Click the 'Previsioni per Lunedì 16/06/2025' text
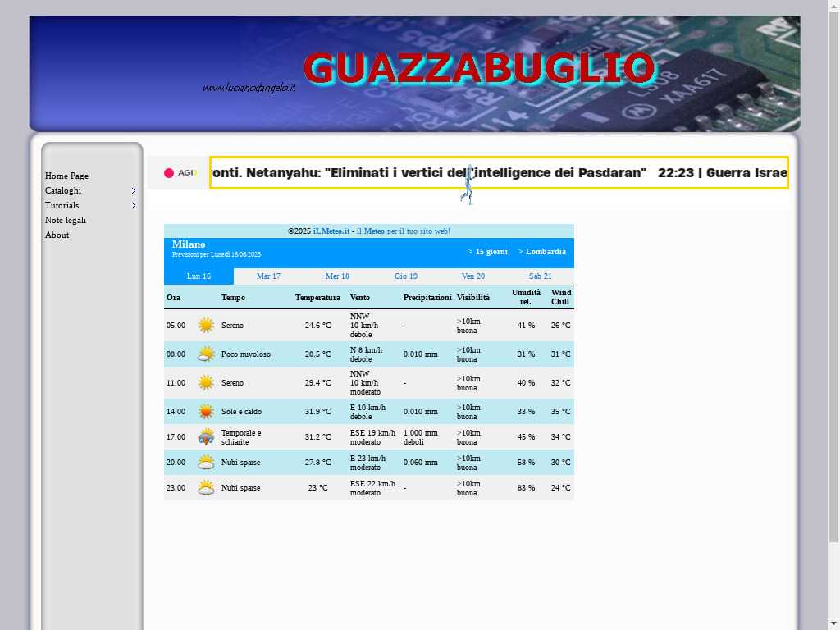Image resolution: width=840 pixels, height=630 pixels. 217,255
